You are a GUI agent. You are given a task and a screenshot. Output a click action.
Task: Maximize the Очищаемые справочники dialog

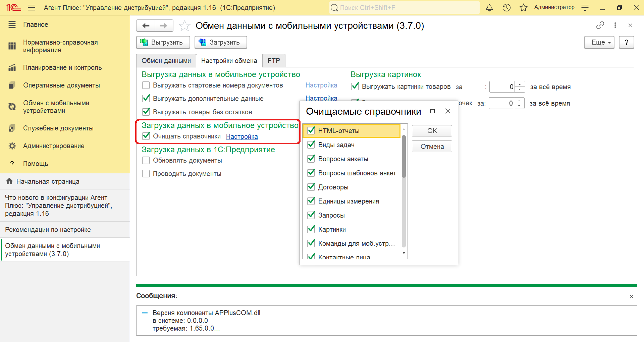433,111
